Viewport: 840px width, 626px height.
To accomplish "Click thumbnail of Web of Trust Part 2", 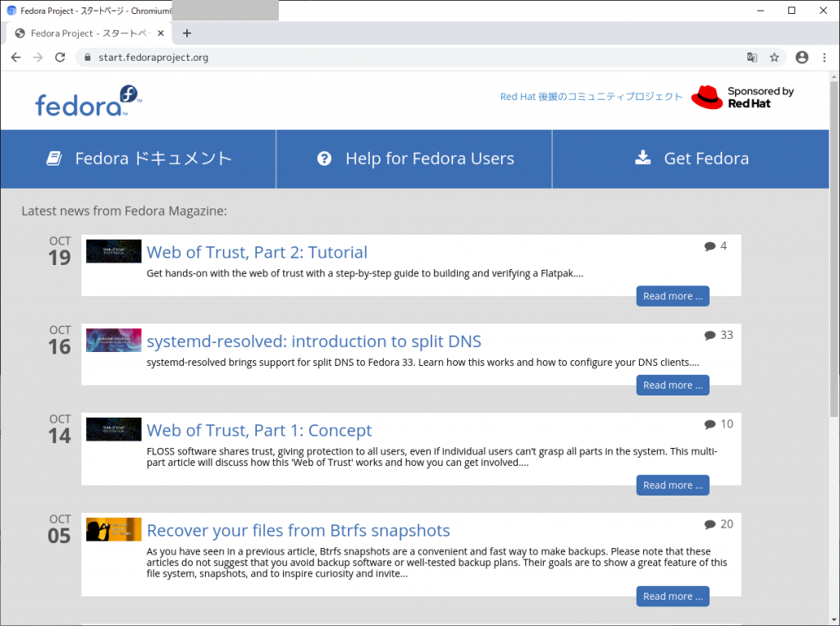I will tap(113, 251).
